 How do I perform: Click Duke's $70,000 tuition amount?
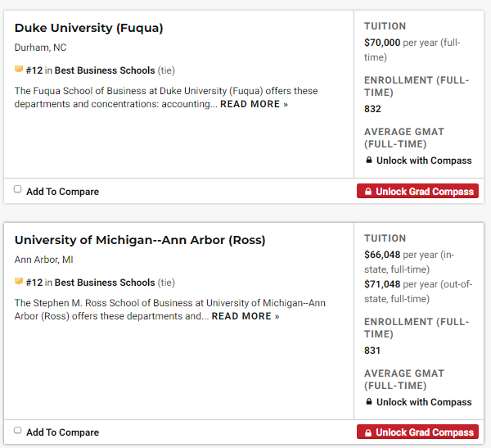point(382,43)
